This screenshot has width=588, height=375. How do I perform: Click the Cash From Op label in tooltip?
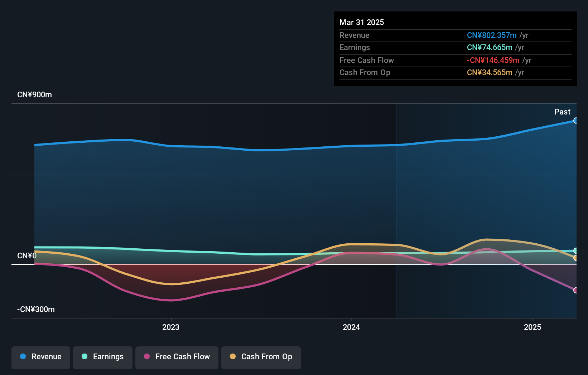pos(365,72)
